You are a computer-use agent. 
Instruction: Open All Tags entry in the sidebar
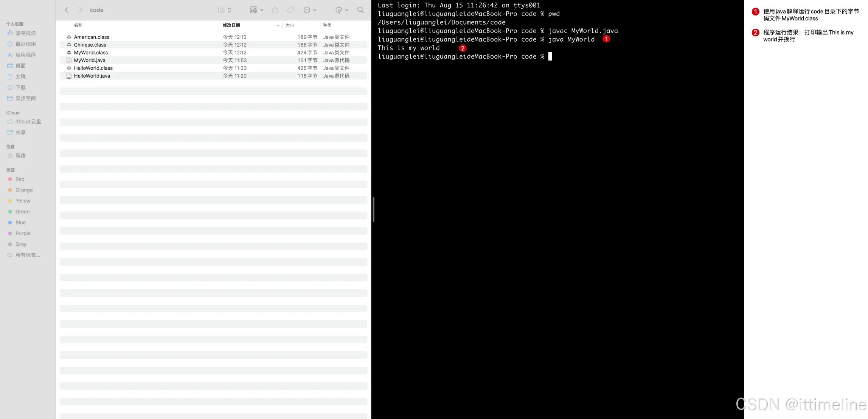point(27,255)
